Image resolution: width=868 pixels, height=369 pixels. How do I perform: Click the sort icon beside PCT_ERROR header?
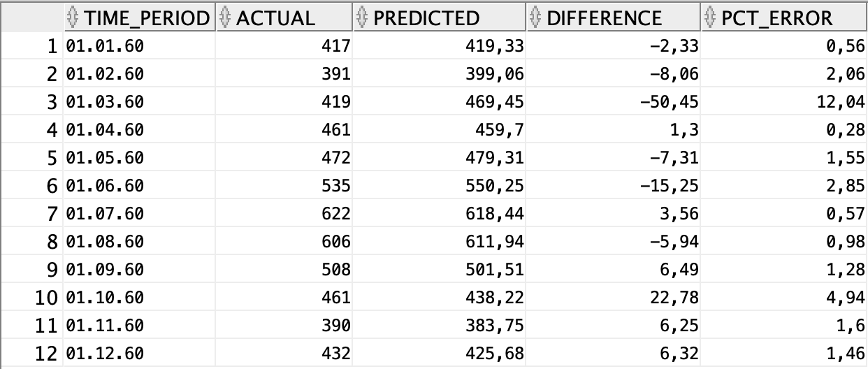pos(710,17)
